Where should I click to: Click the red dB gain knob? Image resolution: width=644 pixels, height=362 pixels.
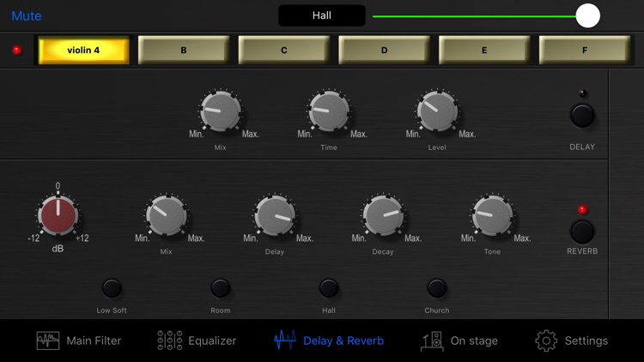(x=58, y=215)
